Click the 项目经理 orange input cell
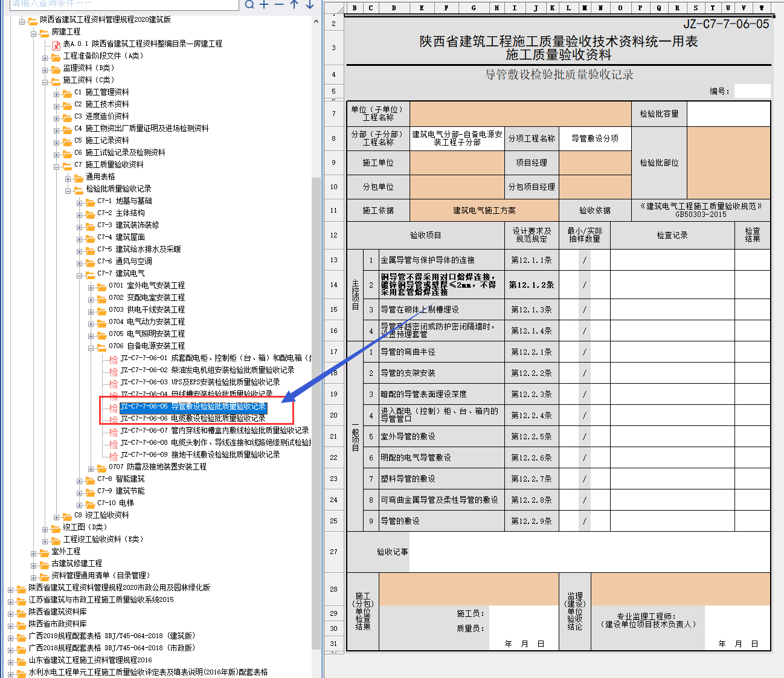 pos(595,163)
